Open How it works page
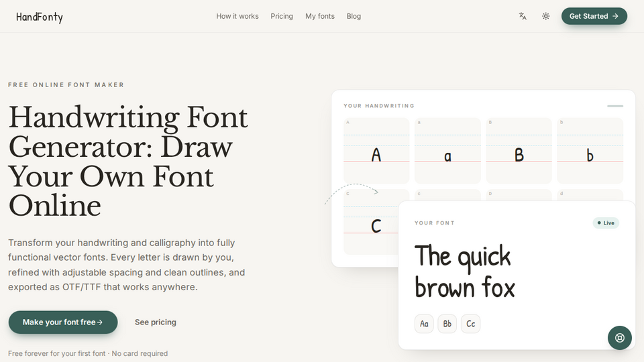This screenshot has width=644, height=362. tap(237, 16)
